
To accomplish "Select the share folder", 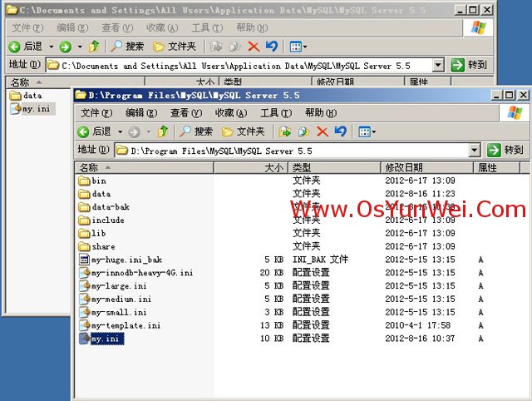I will point(97,246).
